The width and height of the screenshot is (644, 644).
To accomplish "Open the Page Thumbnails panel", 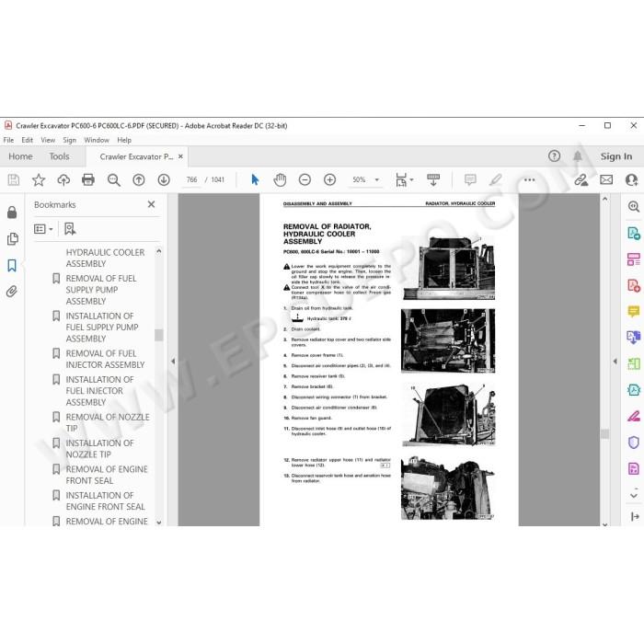I will coord(12,238).
